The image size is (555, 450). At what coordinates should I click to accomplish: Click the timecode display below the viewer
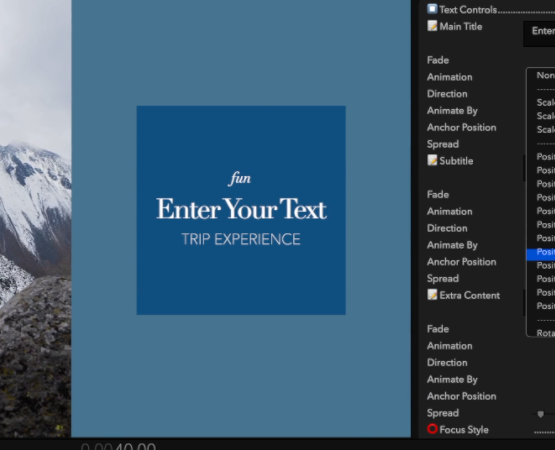coord(119,447)
